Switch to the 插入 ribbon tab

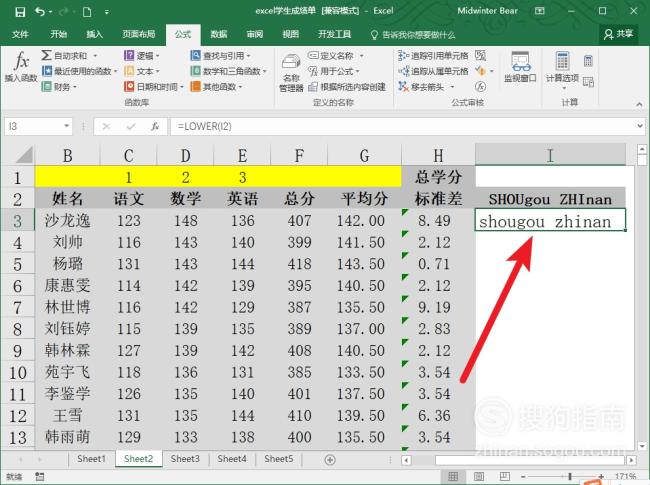tap(94, 34)
